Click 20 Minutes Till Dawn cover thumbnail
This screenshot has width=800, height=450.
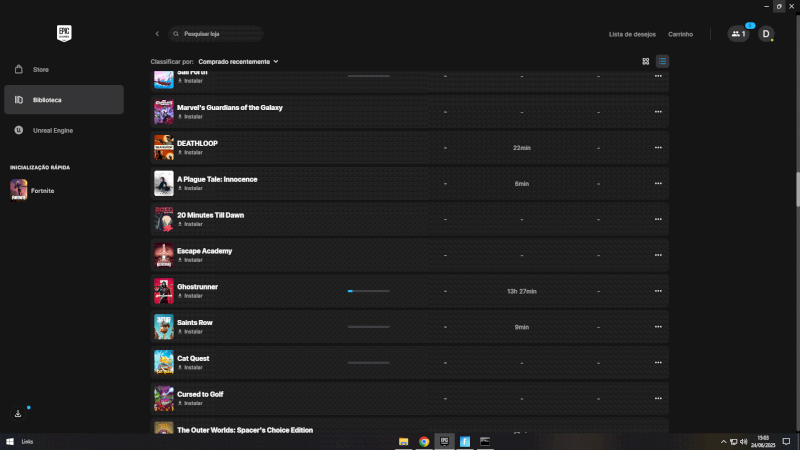(x=164, y=219)
